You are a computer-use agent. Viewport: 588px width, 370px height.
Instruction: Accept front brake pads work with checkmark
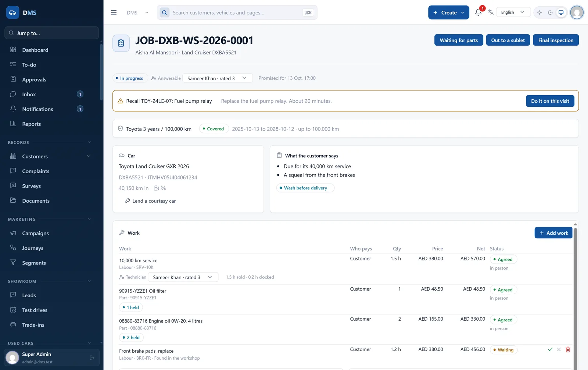coord(550,349)
